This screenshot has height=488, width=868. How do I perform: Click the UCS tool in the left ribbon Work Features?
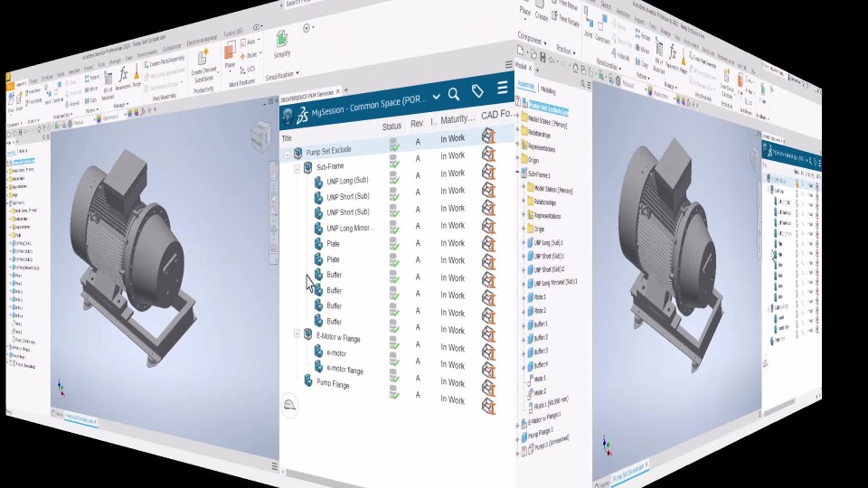click(248, 70)
